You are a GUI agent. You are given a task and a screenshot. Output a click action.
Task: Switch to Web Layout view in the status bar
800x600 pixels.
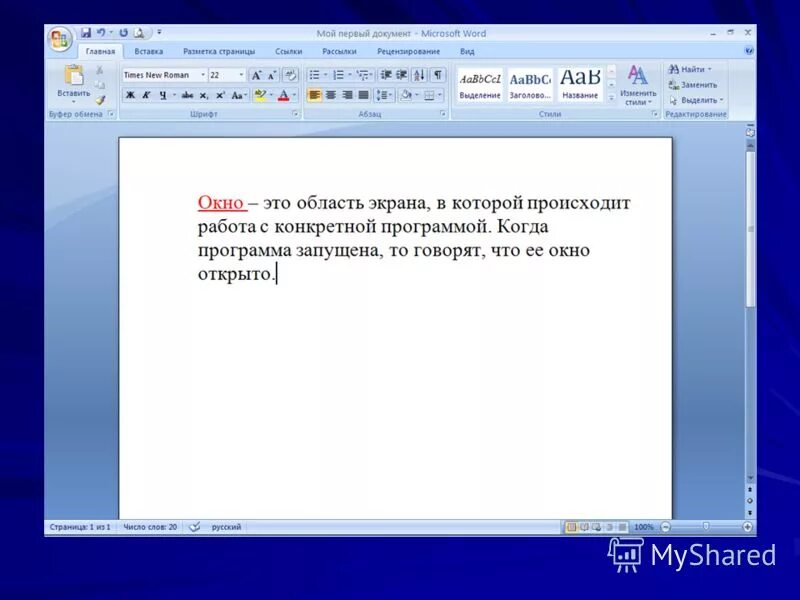tap(596, 527)
